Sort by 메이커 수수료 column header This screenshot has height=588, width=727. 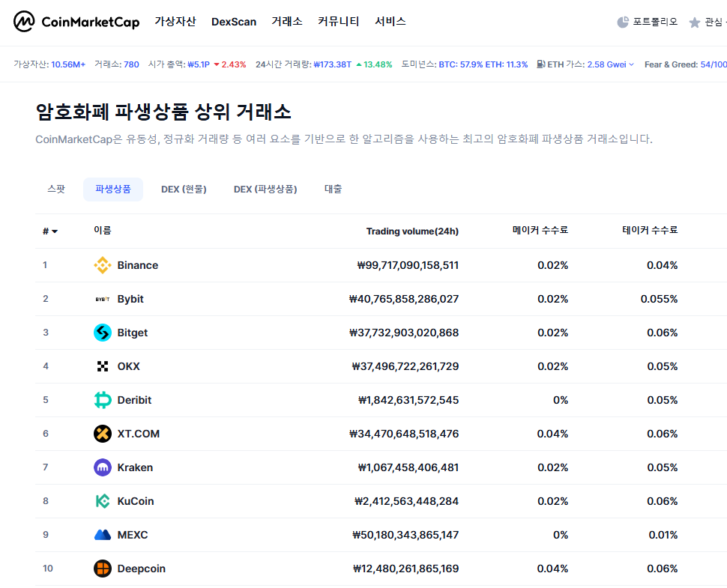point(540,230)
